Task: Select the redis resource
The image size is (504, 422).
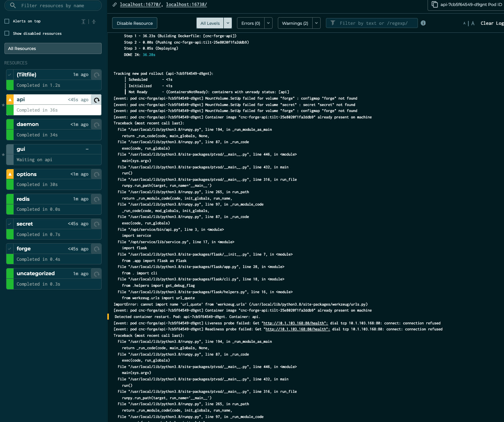Action: click(x=54, y=204)
